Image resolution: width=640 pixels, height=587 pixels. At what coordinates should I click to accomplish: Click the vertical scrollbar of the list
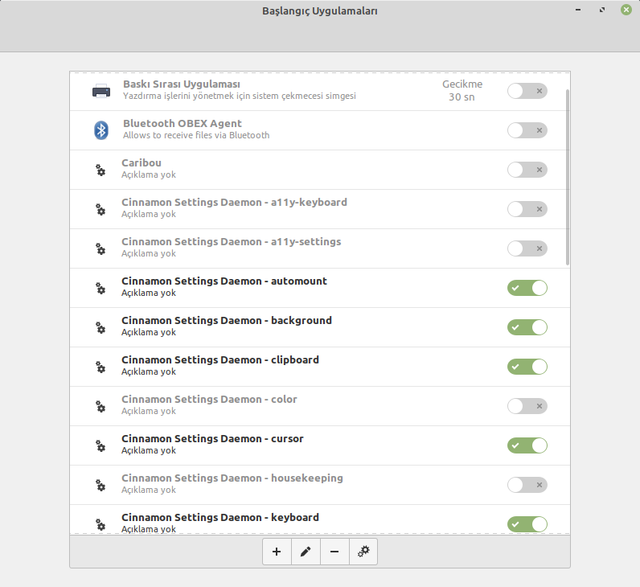(567, 177)
